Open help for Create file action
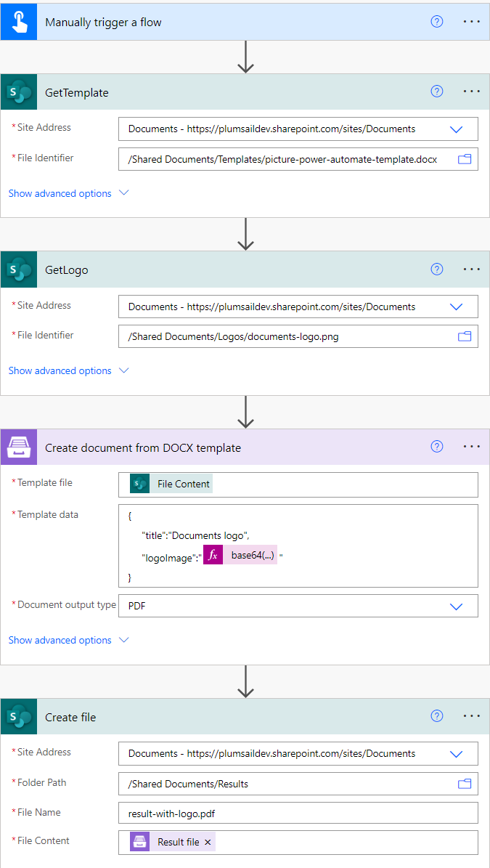Screen dimensions: 490x868 [437, 717]
